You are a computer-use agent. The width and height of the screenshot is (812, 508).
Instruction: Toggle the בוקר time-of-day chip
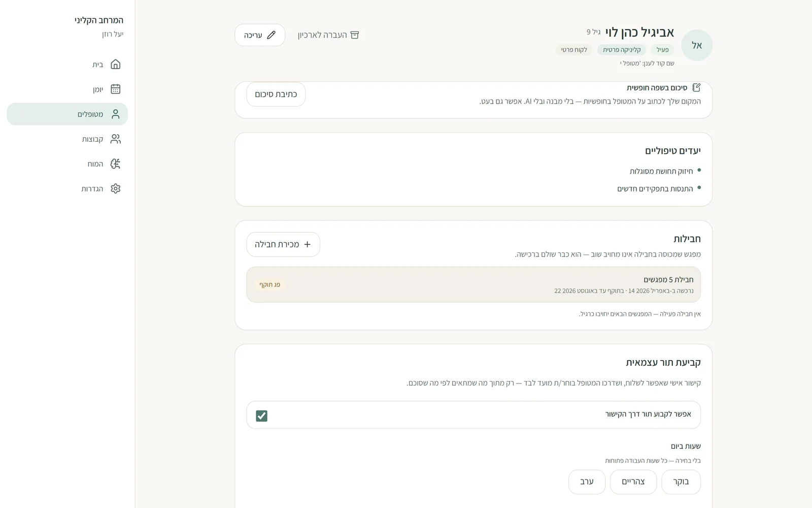681,482
